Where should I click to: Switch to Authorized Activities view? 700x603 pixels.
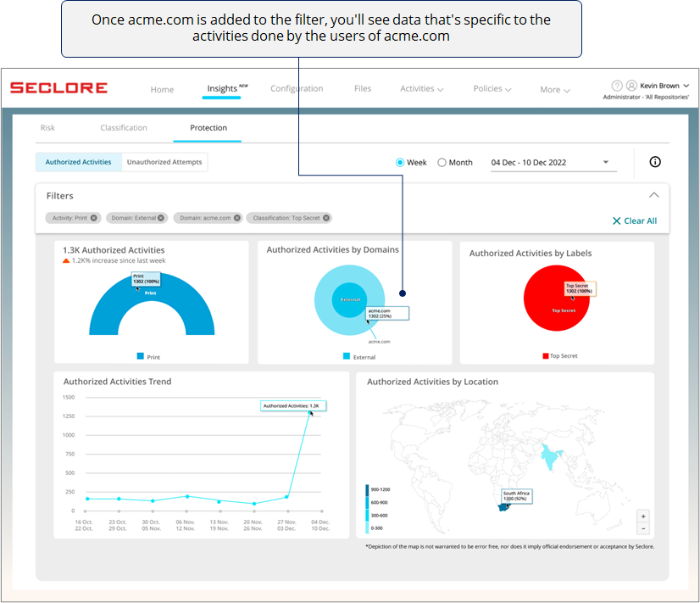(78, 162)
